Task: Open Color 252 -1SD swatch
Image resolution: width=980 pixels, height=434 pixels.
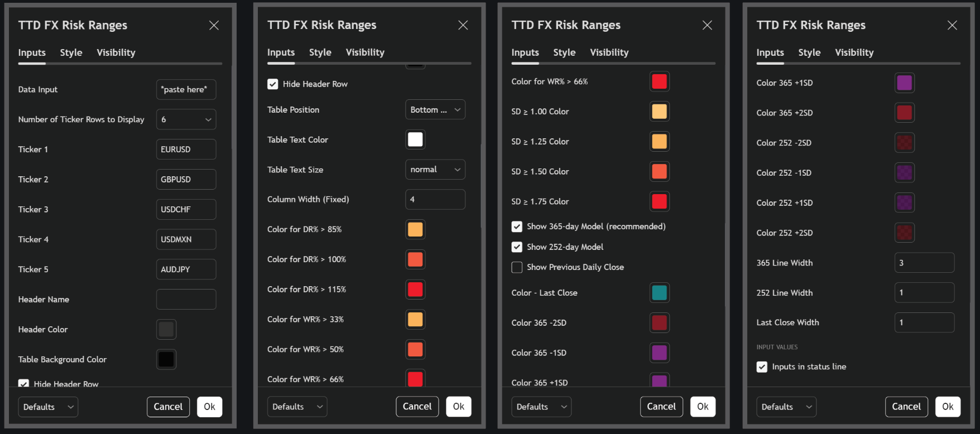Action: [x=905, y=173]
